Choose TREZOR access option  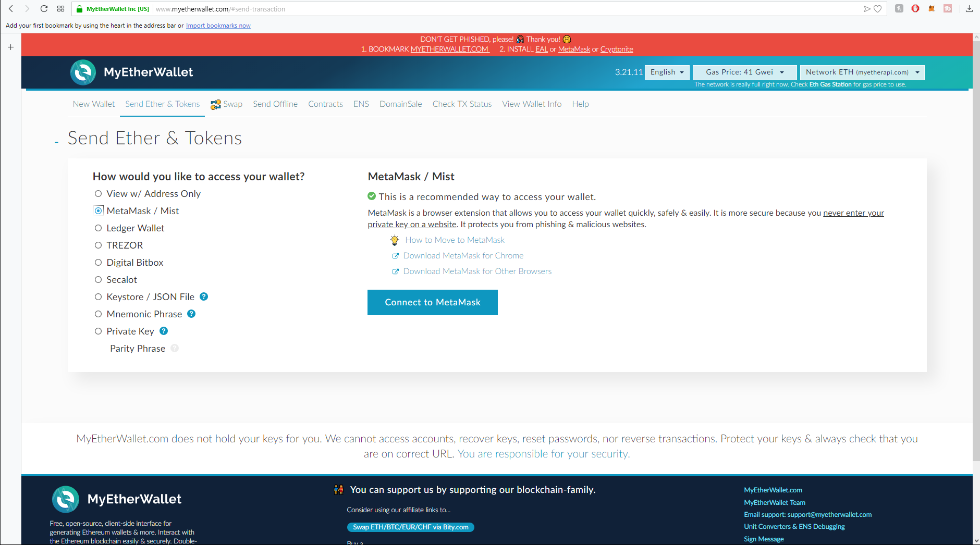(98, 245)
